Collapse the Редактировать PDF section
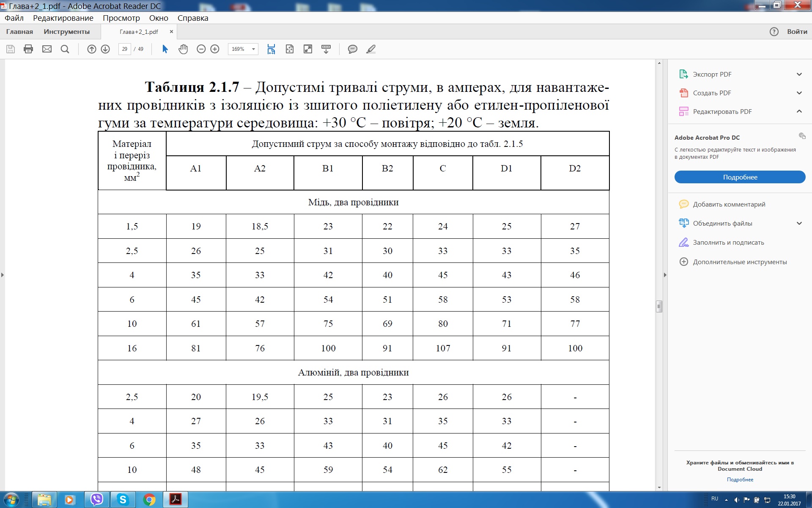 pyautogui.click(x=799, y=111)
